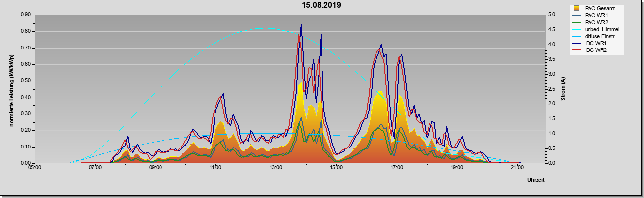Viewport: 644px width, 198px height.
Task: Click the 17:00 time axis label
Action: click(x=396, y=168)
